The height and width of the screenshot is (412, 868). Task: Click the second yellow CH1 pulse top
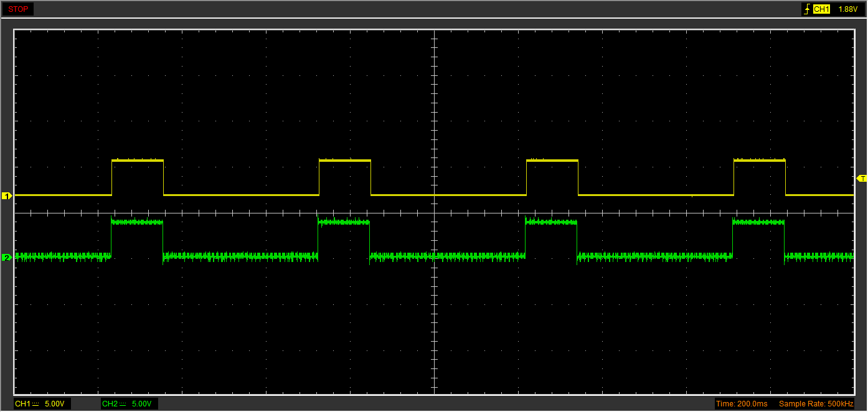[x=345, y=161]
